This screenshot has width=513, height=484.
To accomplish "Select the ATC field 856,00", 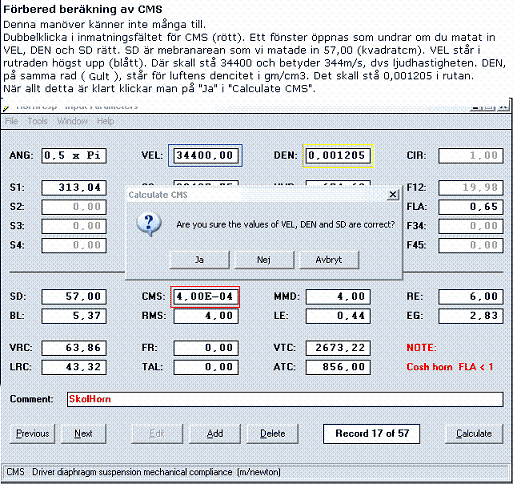I will click(338, 367).
